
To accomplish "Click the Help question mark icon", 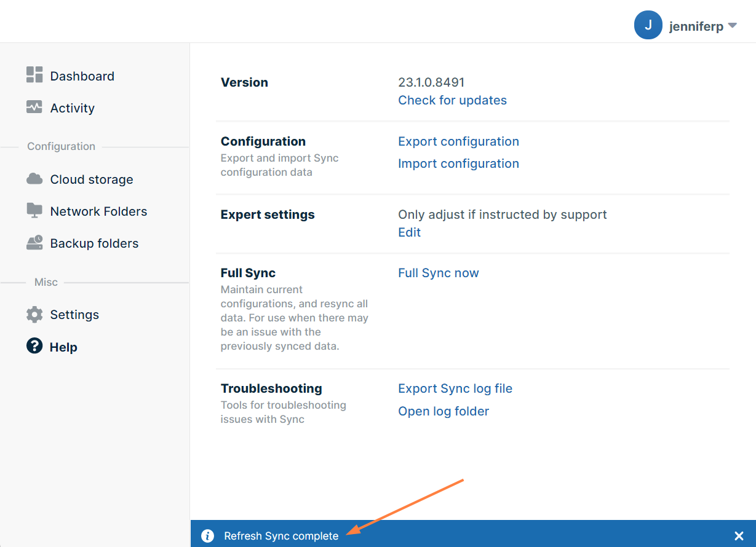I will 34,346.
